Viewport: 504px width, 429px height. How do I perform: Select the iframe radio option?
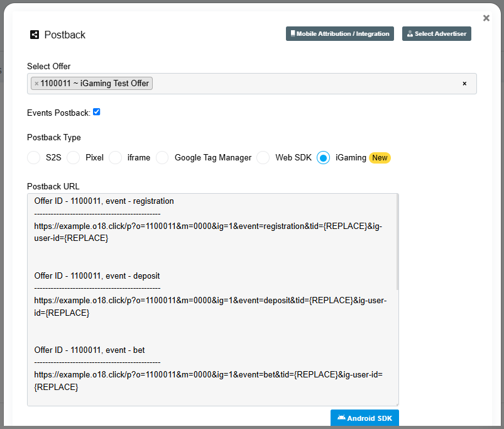point(116,158)
